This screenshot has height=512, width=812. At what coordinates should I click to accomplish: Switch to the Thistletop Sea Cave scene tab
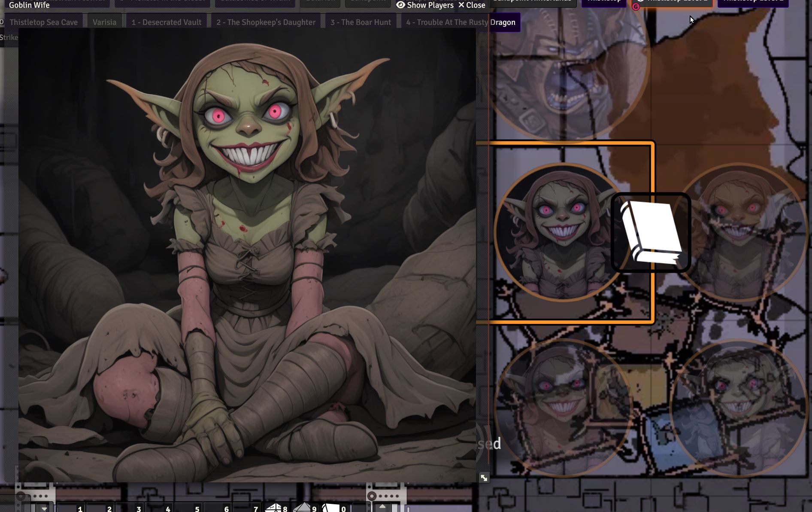pos(44,22)
